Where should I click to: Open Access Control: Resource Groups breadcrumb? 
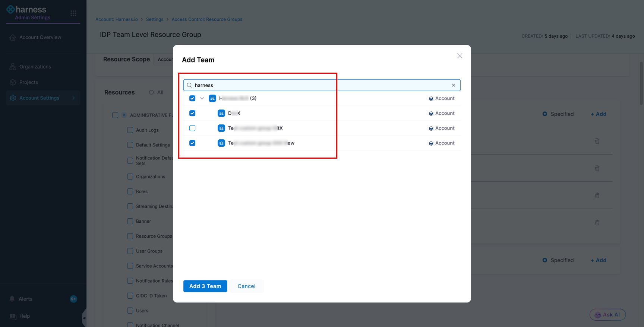(207, 19)
